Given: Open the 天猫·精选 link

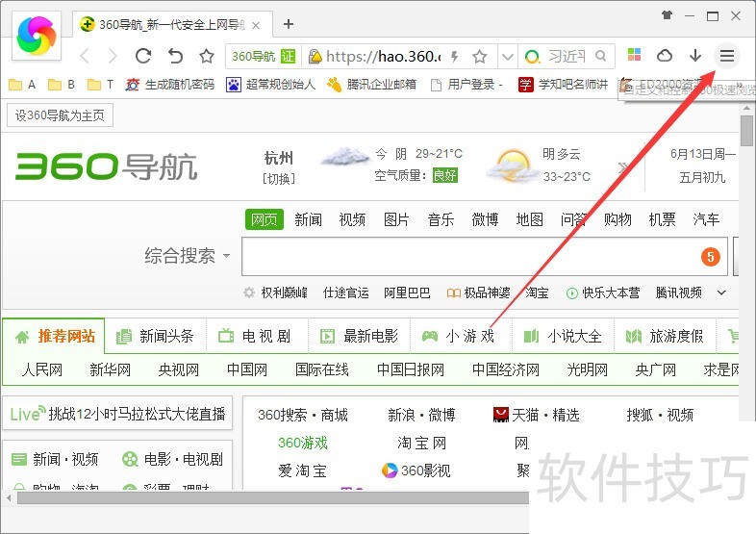Looking at the screenshot, I should tap(536, 415).
